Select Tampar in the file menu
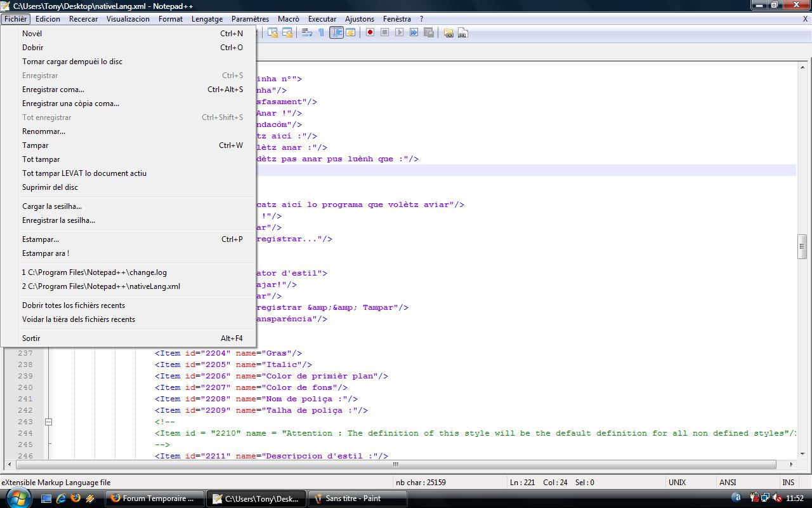The image size is (812, 508). 129,145
